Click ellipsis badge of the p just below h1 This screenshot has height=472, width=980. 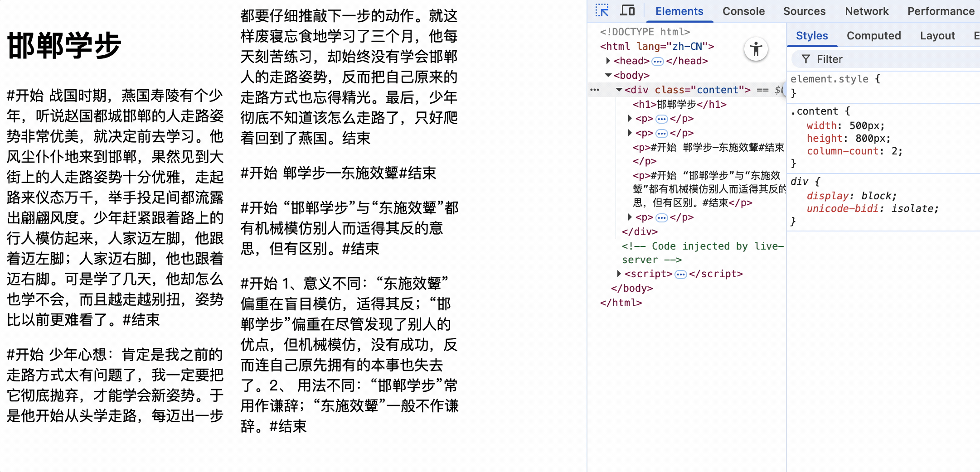(662, 119)
